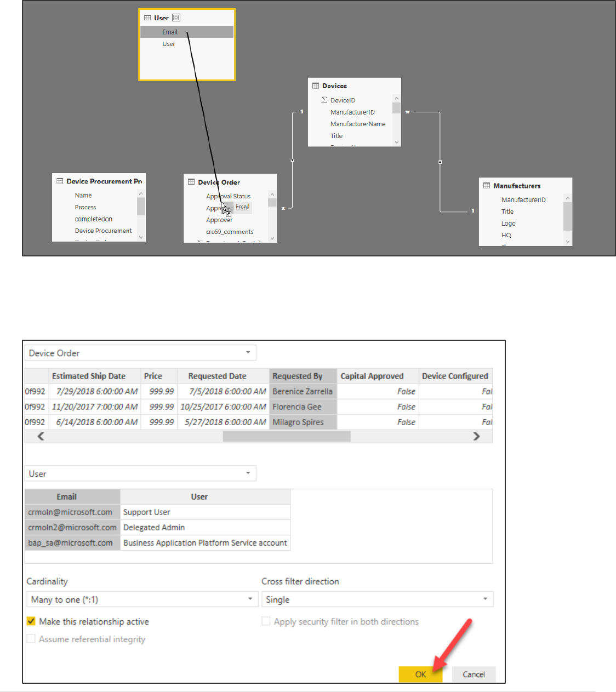Image resolution: width=616 pixels, height=692 pixels.
Task: Select ManufacturerID field in Devices table
Action: tap(352, 112)
